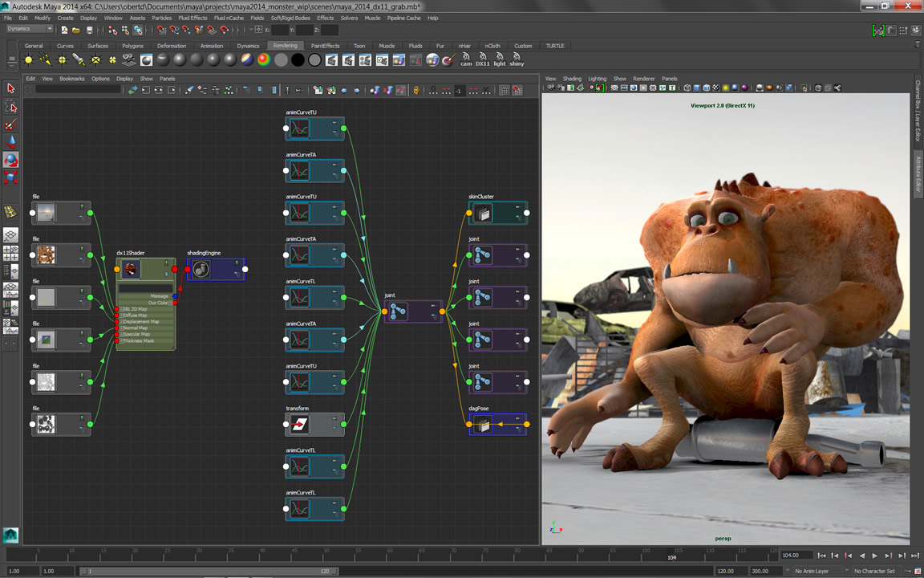Click the central joint node icon
This screenshot has height=578, width=924.
click(399, 311)
